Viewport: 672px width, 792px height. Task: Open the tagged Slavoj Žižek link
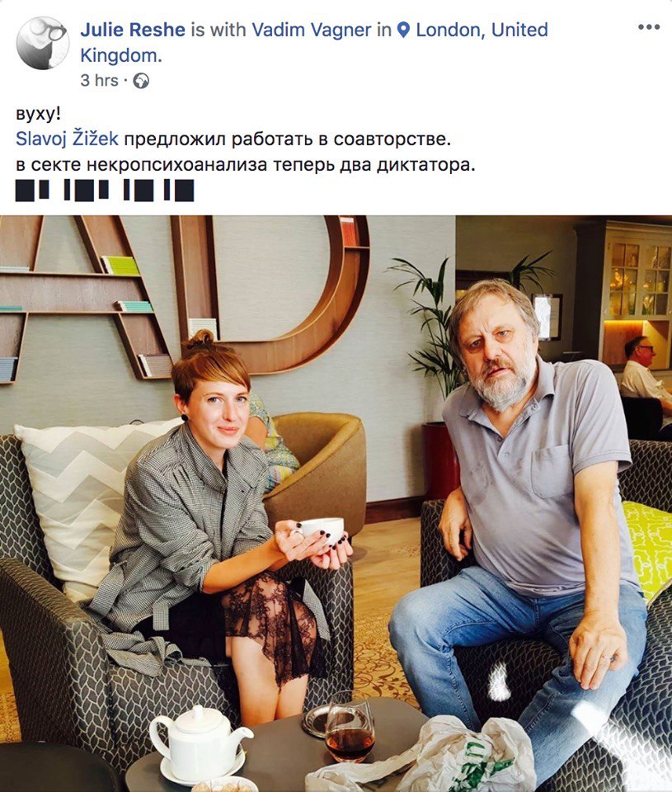[67, 139]
